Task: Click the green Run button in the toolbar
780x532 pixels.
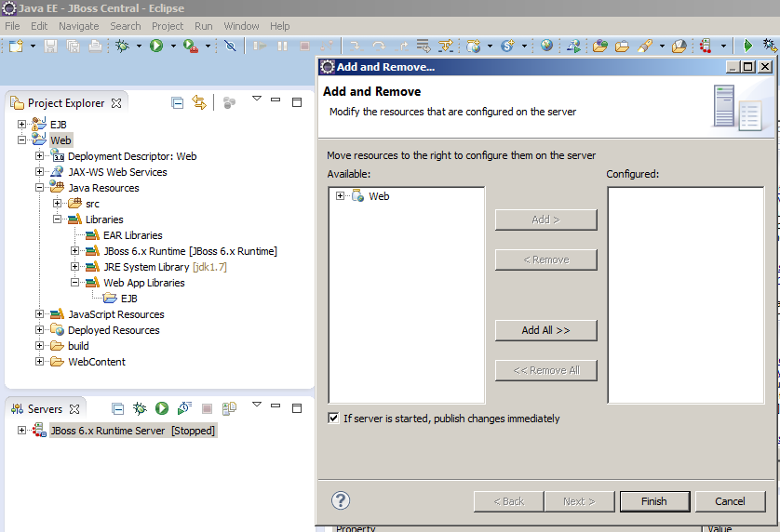Action: [x=156, y=47]
